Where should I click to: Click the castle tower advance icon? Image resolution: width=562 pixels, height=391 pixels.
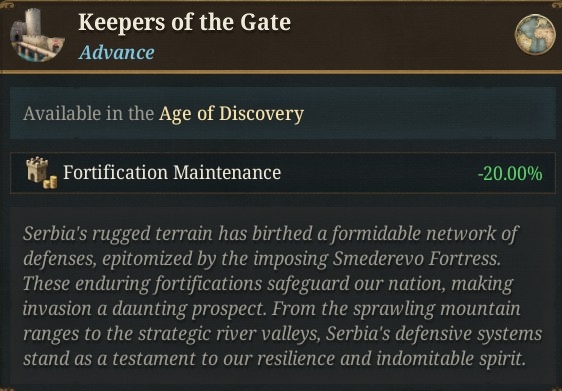pyautogui.click(x=37, y=35)
